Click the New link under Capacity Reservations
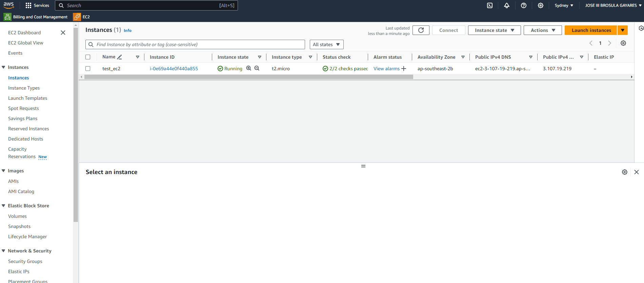Viewport: 644px width, 283px height. pos(43,157)
